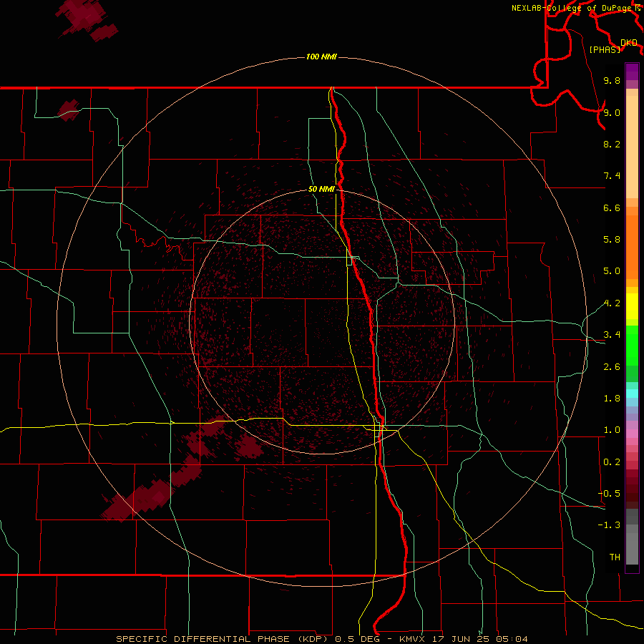The height and width of the screenshot is (644, 644).
Task: Click the 0.2 scale value
Action: [612, 462]
